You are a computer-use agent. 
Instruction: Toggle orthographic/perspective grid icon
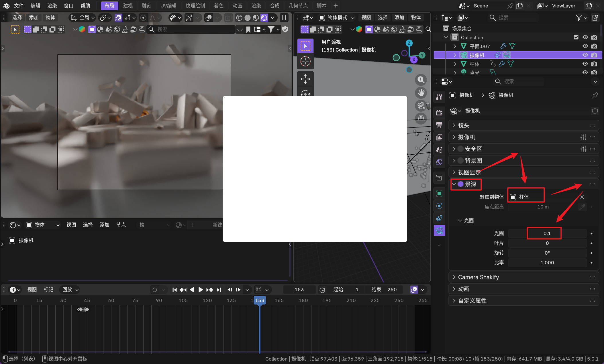[421, 118]
